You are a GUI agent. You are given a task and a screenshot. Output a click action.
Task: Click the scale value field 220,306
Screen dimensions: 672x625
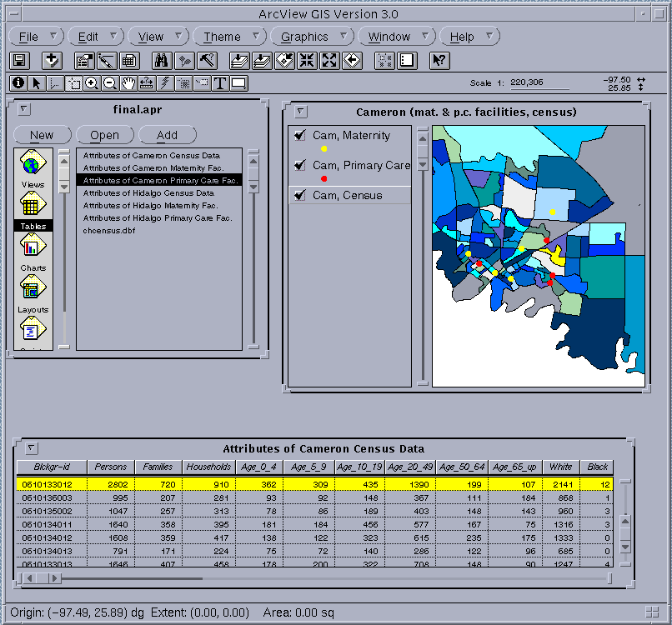(539, 82)
